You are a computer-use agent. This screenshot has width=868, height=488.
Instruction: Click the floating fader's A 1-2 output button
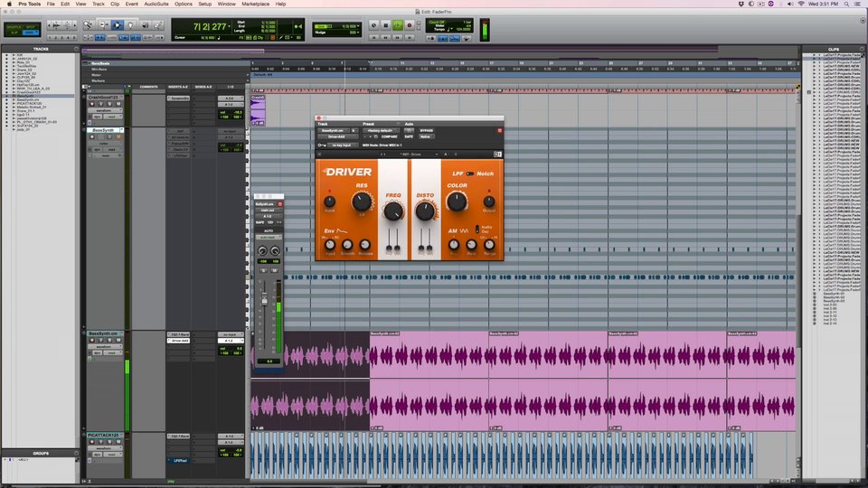[x=268, y=216]
